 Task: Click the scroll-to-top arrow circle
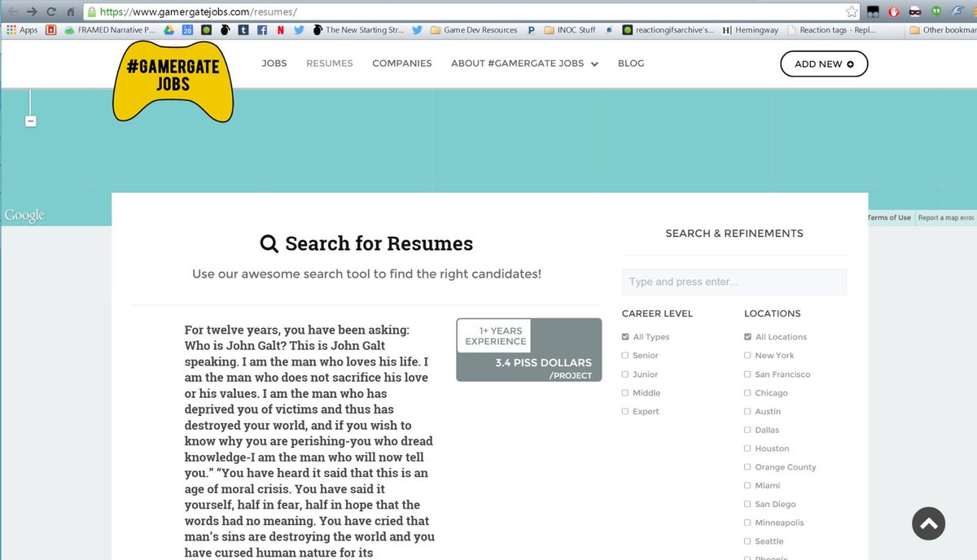pyautogui.click(x=928, y=523)
